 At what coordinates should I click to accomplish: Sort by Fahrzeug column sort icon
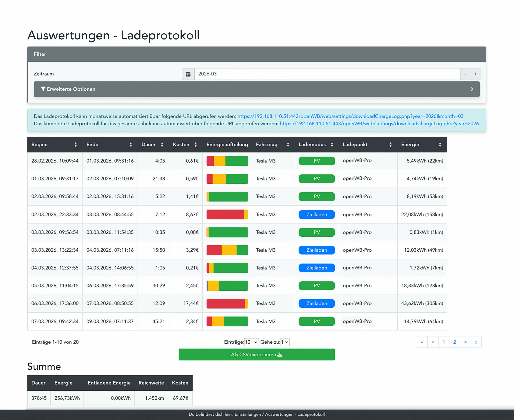click(x=288, y=144)
